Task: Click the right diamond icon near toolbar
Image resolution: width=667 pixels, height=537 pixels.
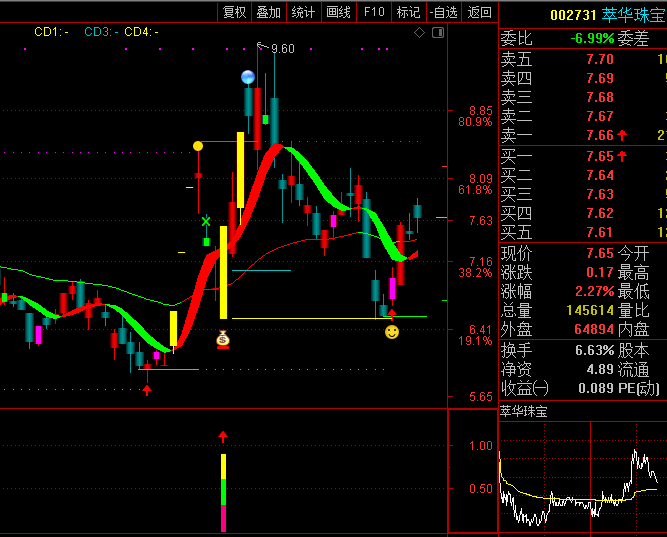Action: [x=437, y=33]
